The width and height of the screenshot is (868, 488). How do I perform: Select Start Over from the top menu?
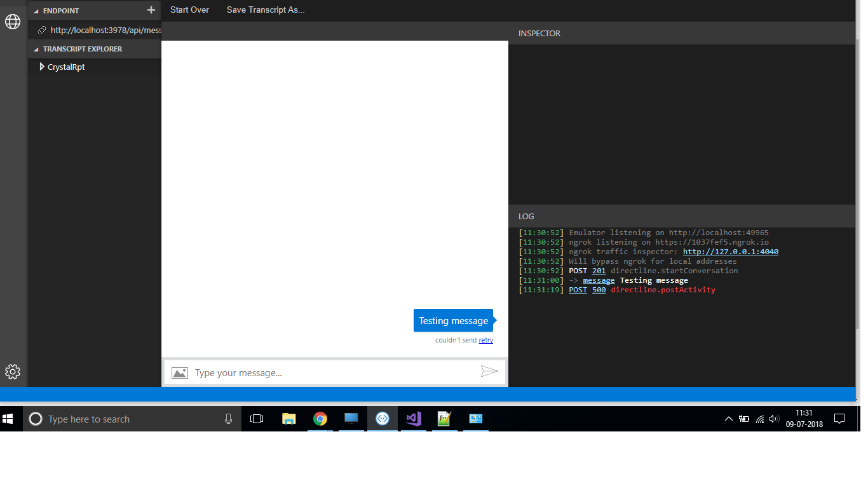pos(189,10)
